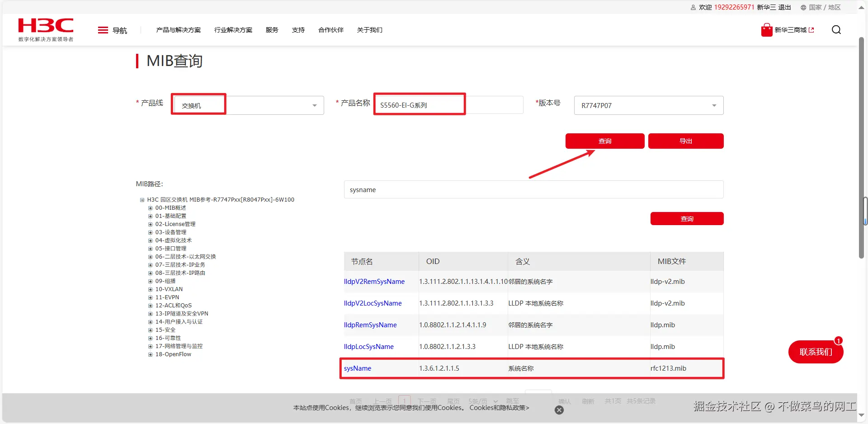Open the hamburger 导航 menu icon
This screenshot has width=868, height=424.
pos(103,30)
